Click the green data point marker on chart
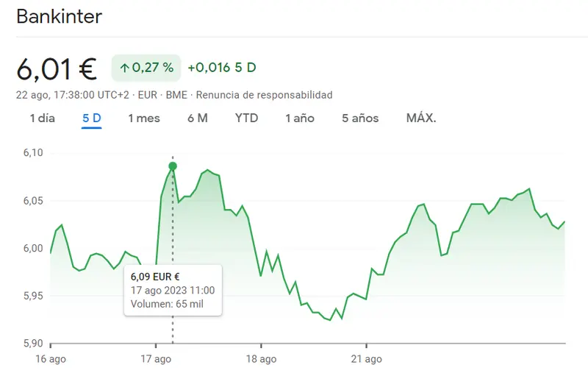Screen dimensions: 588x376 point(173,166)
